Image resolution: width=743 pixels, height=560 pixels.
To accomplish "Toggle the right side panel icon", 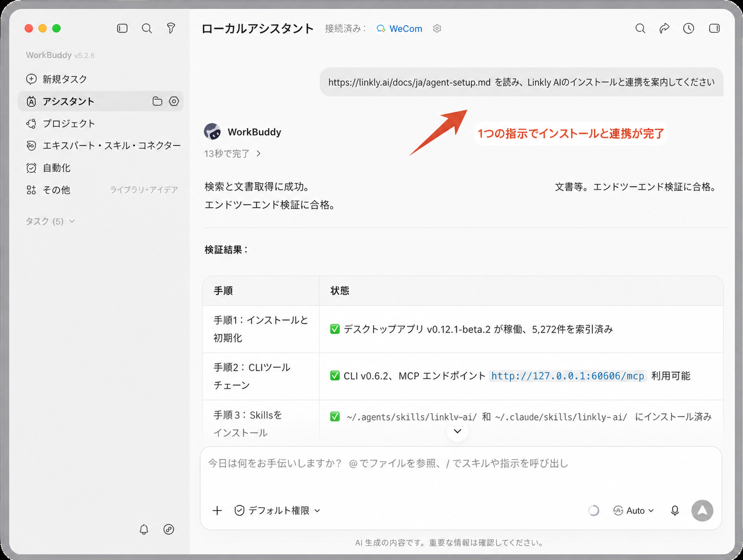I will (714, 28).
